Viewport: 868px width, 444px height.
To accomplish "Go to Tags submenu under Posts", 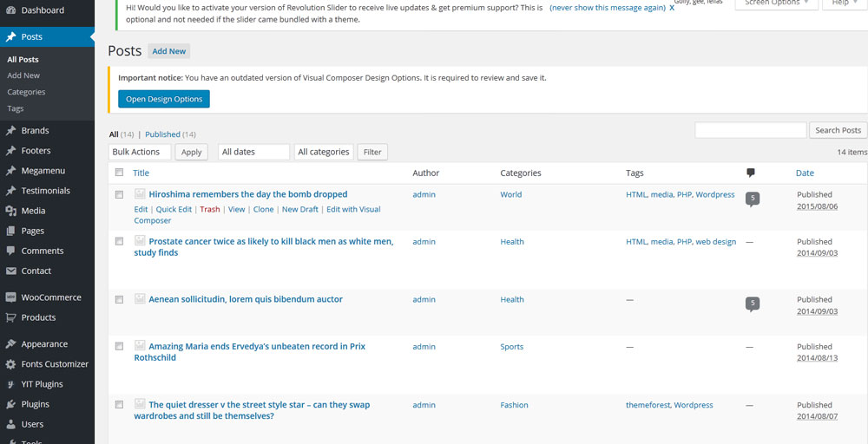I will (x=16, y=108).
